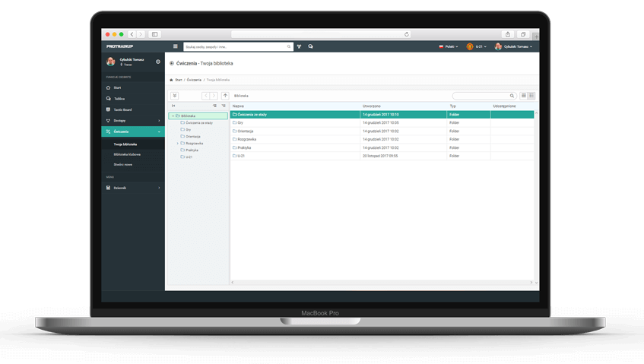Open Biblioteka klubowa in the sidebar

[125, 154]
